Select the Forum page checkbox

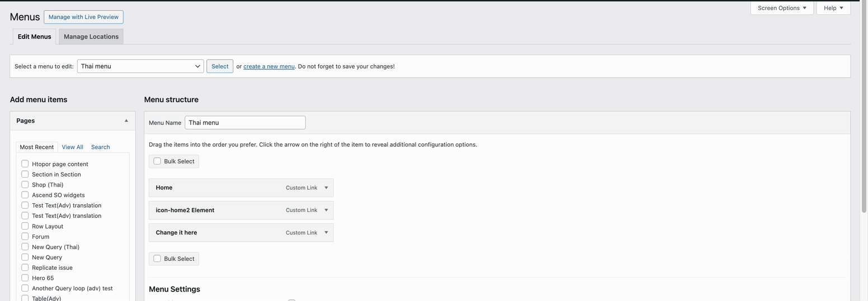25,236
